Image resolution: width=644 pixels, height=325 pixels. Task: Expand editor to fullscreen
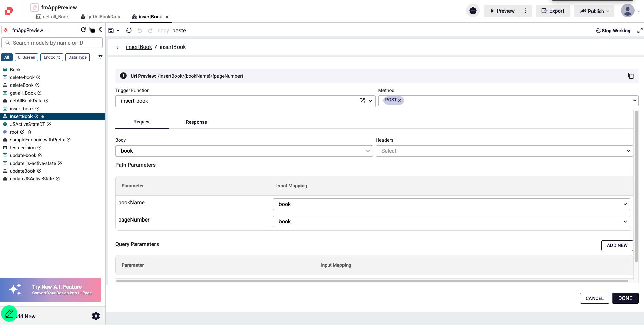(x=640, y=31)
